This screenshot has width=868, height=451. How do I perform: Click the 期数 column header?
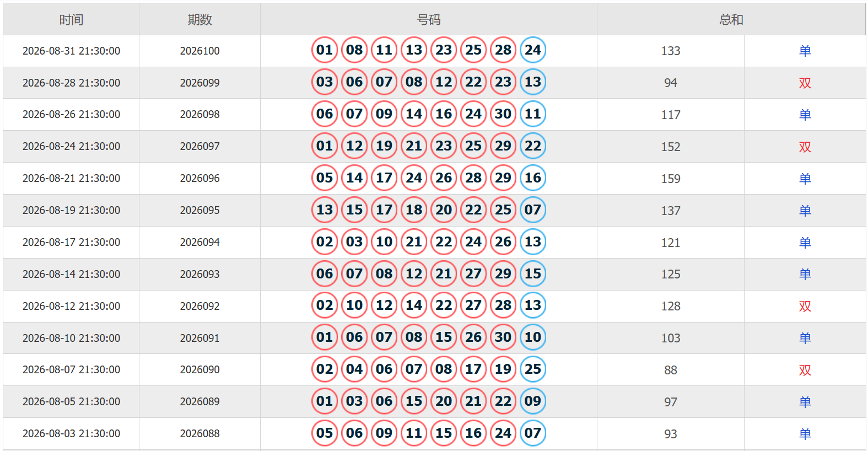click(x=200, y=19)
